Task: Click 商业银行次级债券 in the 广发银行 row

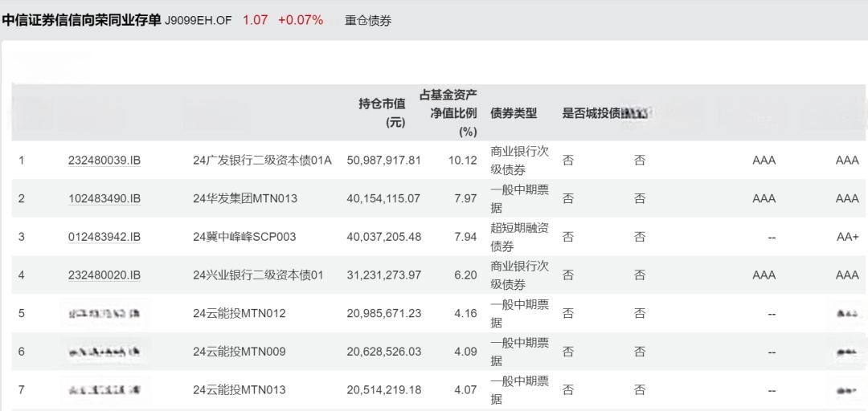Action: [520, 161]
